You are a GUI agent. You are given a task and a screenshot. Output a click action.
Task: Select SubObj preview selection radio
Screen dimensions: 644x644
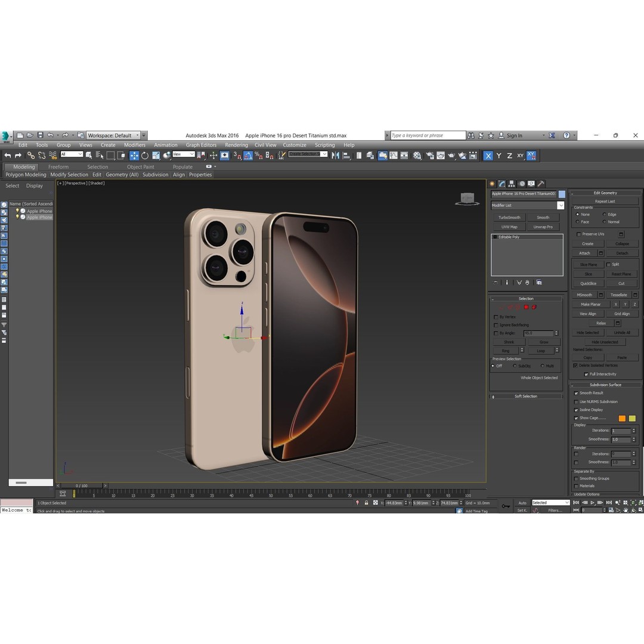click(515, 366)
